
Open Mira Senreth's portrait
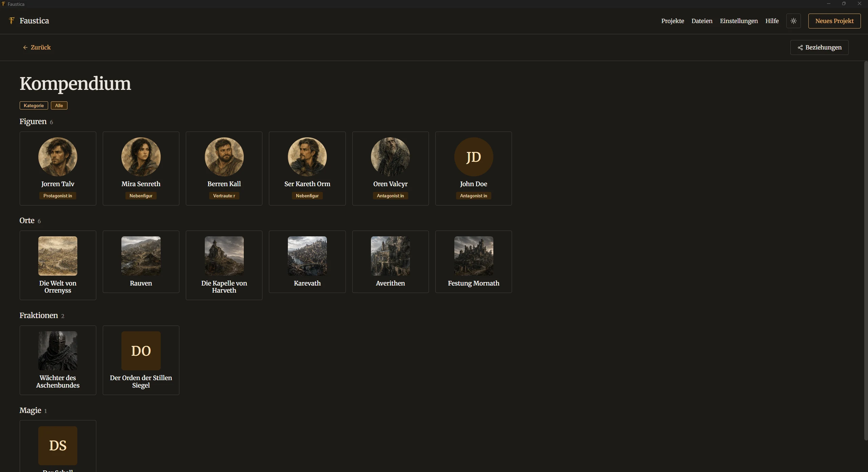click(x=141, y=157)
